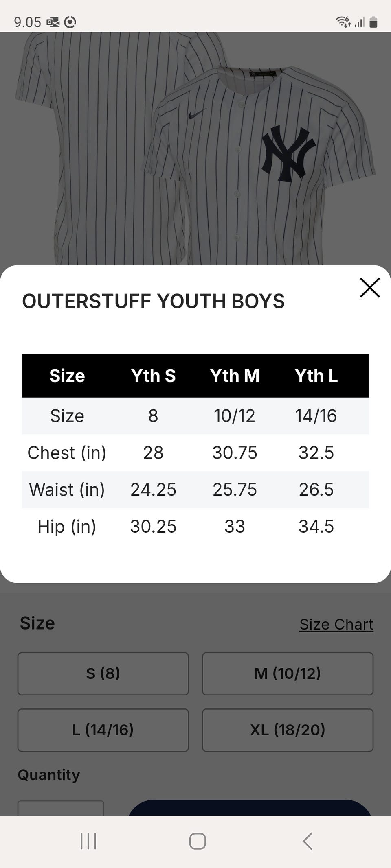
Task: Tap the Yankees jersey front image
Action: click(x=261, y=163)
